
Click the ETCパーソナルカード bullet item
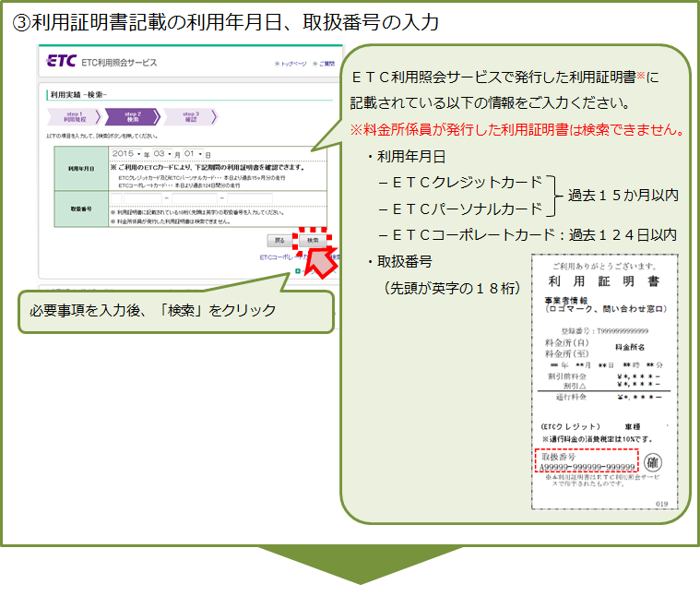pos(460,209)
